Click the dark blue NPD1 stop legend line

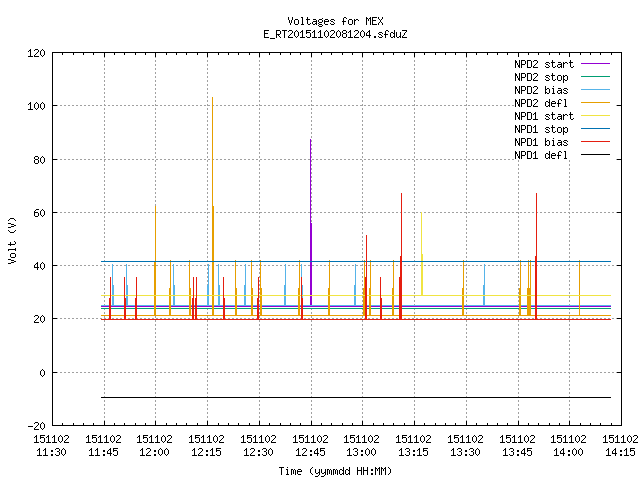595,129
